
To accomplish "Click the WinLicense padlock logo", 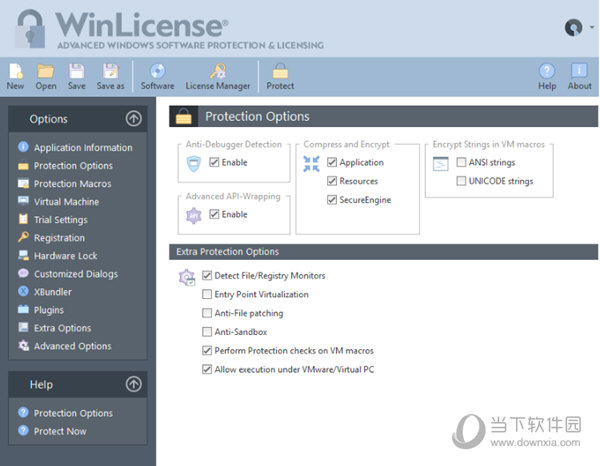I will [30, 29].
